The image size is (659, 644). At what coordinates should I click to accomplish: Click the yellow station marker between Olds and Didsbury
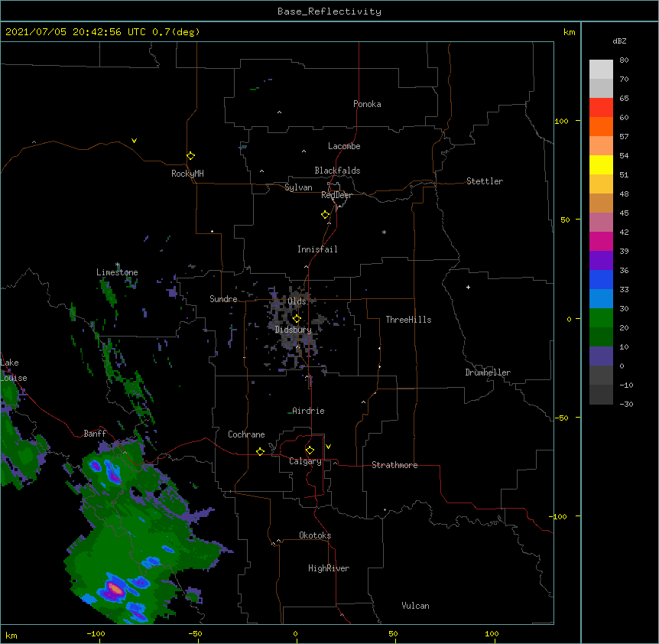[x=297, y=318]
